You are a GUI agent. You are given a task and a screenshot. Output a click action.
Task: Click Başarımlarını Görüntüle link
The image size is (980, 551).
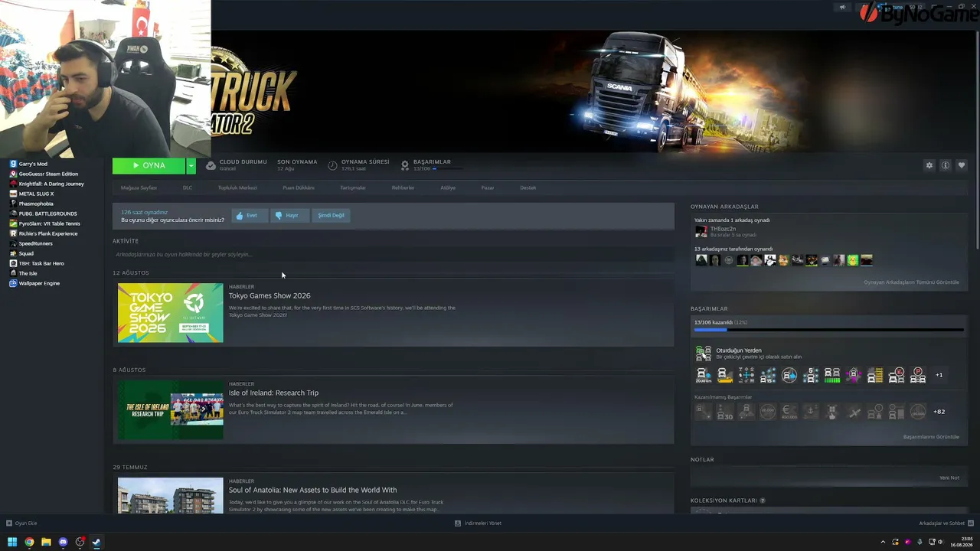[x=931, y=437]
